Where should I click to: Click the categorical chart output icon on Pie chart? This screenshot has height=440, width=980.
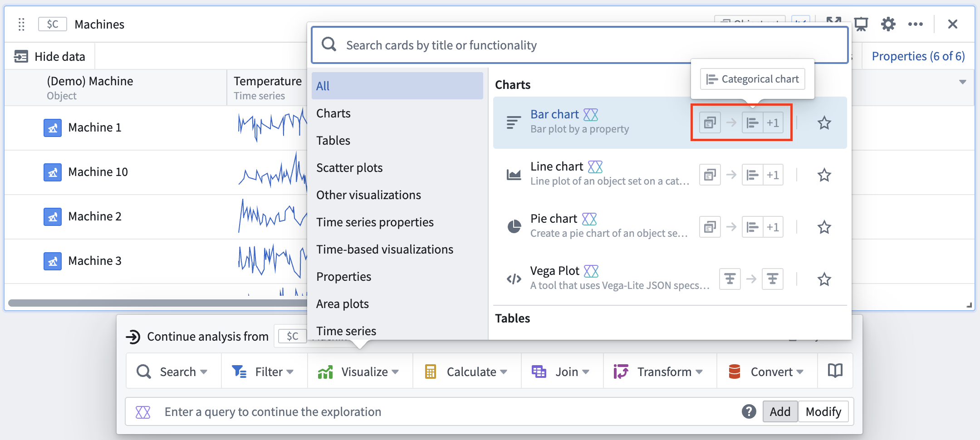pyautogui.click(x=752, y=227)
